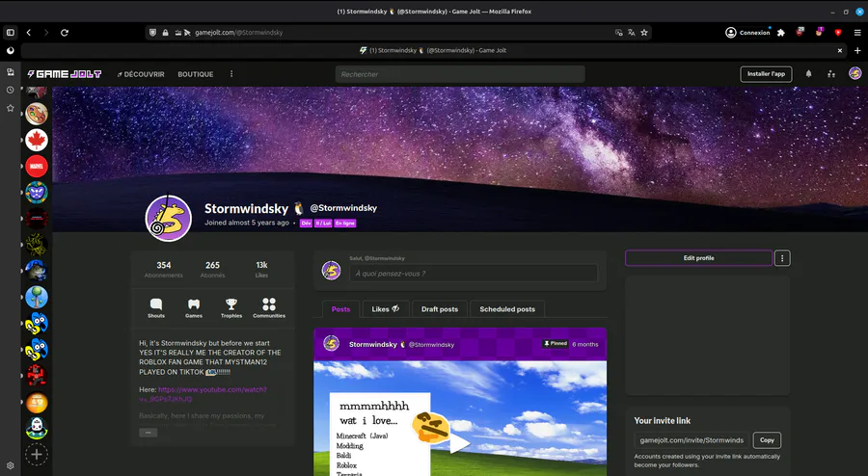Screen dimensions: 868x476
Task: Open the Draft posts tab
Action: coord(440,309)
